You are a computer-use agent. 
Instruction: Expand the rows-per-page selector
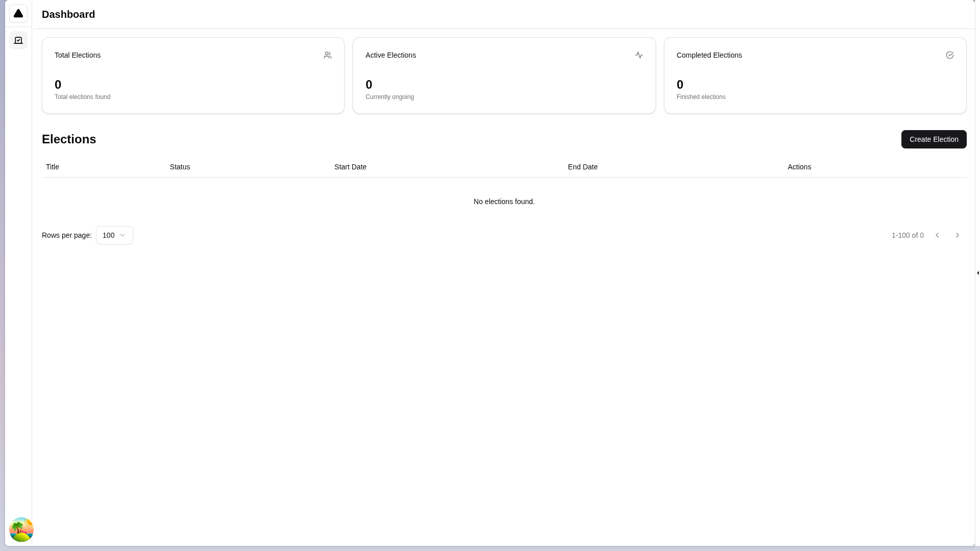click(114, 235)
